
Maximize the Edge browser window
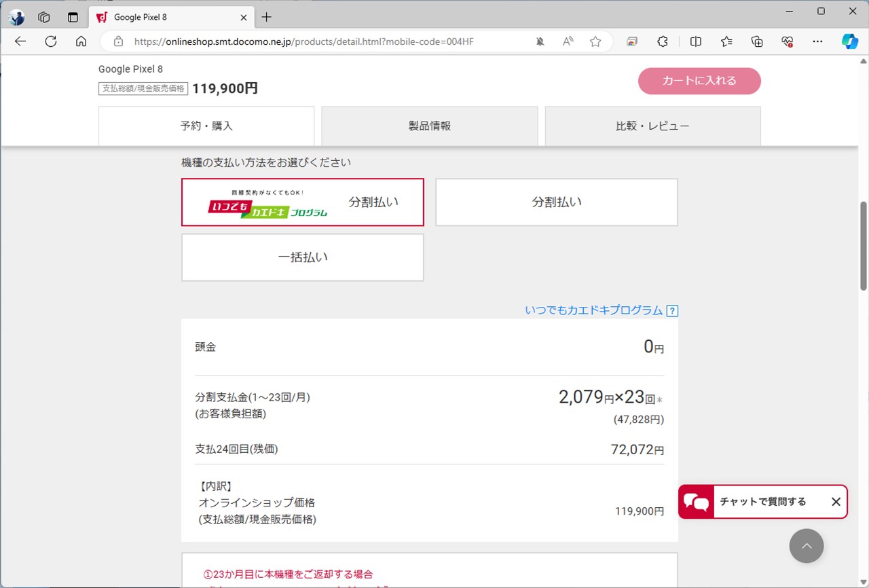click(x=821, y=11)
